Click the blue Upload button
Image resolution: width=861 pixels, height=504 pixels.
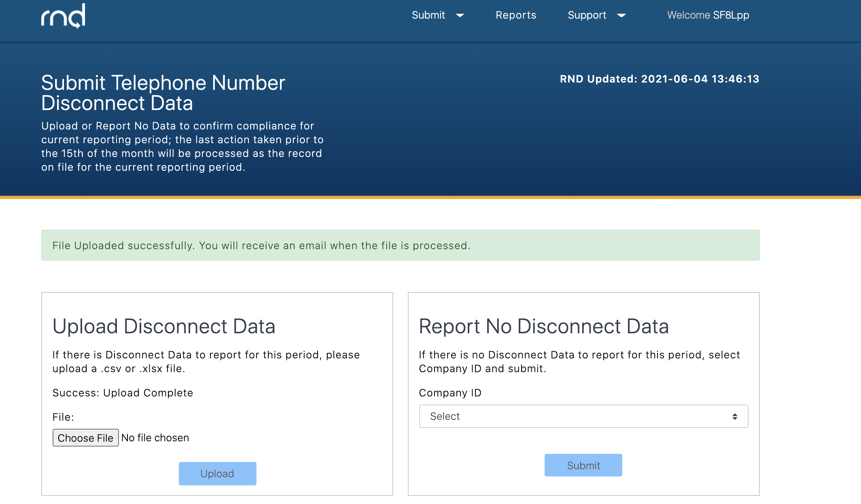(x=217, y=474)
